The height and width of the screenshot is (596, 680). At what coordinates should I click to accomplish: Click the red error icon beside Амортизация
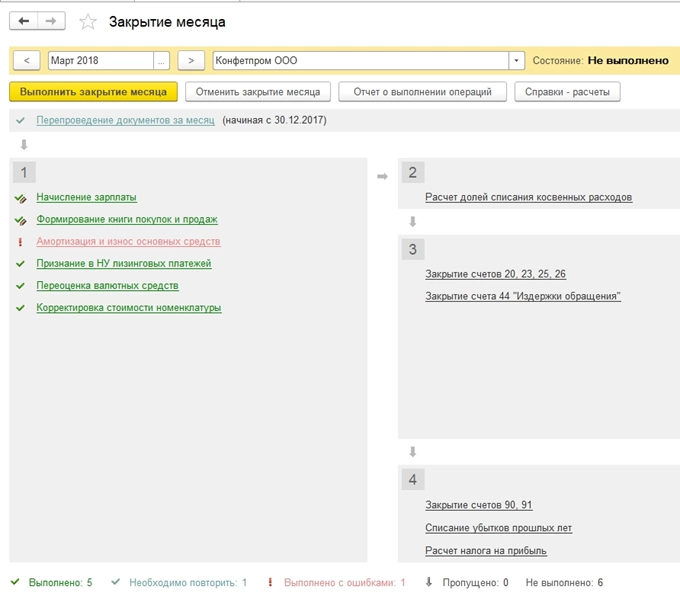pos(20,242)
